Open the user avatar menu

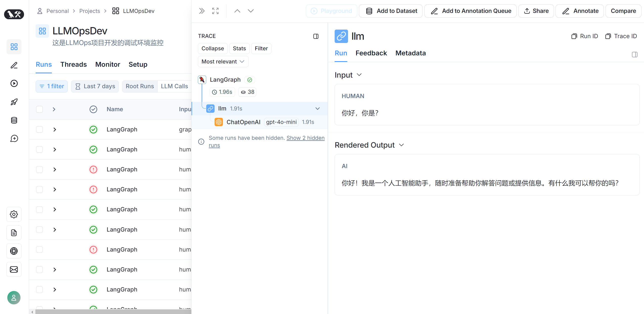14,298
